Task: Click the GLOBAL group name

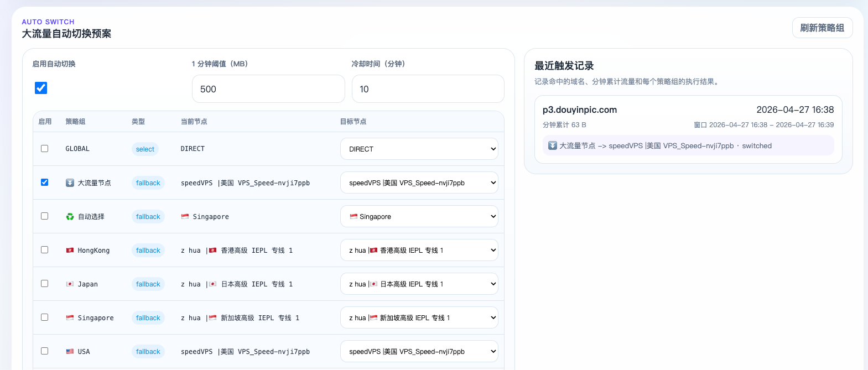Action: pos(77,149)
